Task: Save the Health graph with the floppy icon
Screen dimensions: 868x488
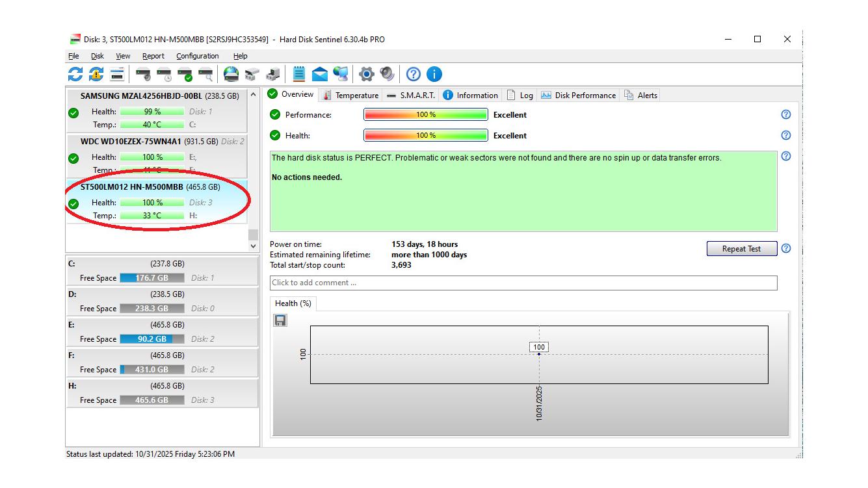Action: (x=280, y=320)
